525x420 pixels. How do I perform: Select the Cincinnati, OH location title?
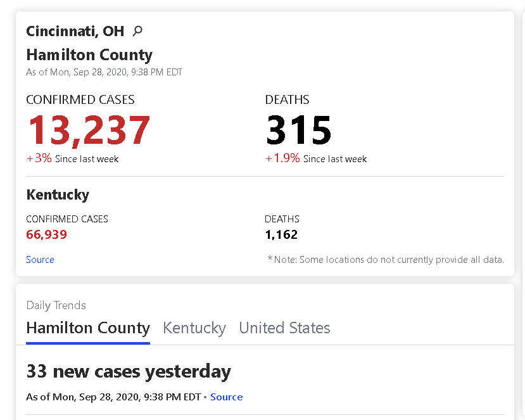(75, 31)
